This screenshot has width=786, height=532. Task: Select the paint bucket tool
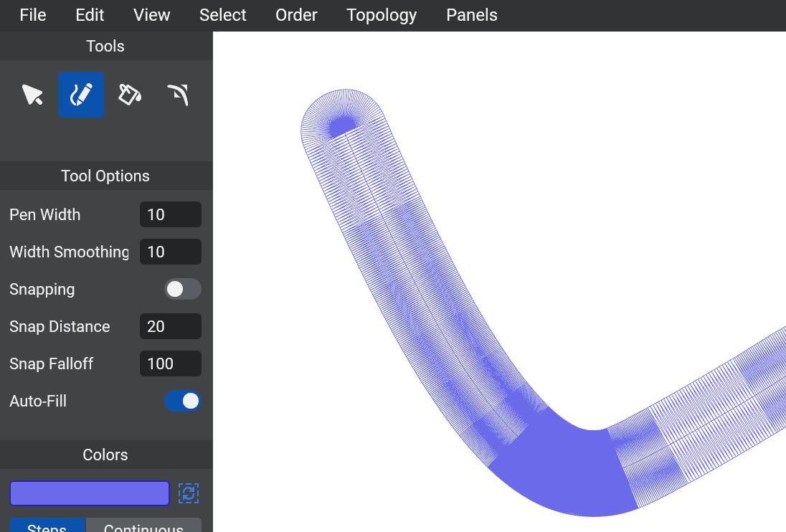click(x=129, y=95)
